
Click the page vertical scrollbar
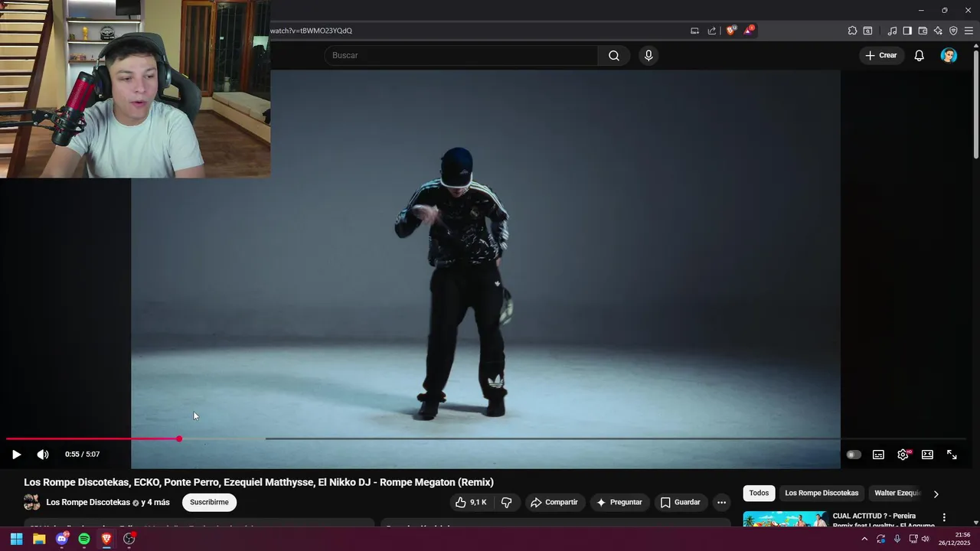[975, 103]
